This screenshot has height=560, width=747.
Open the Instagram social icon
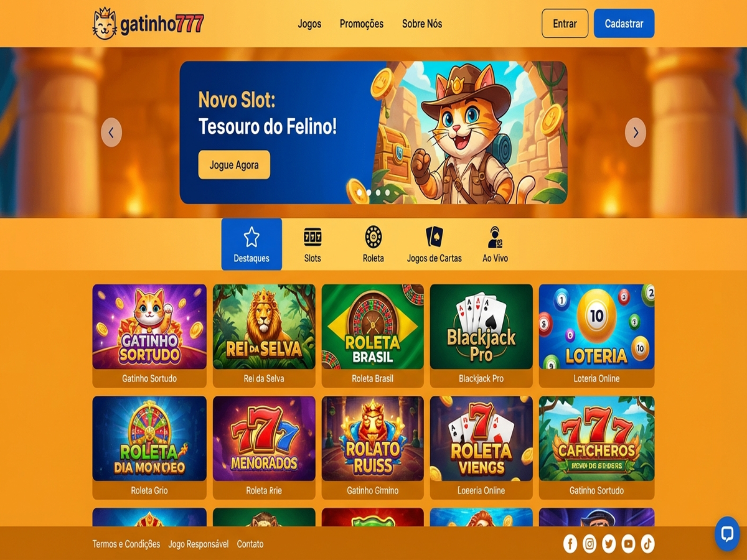(x=590, y=544)
